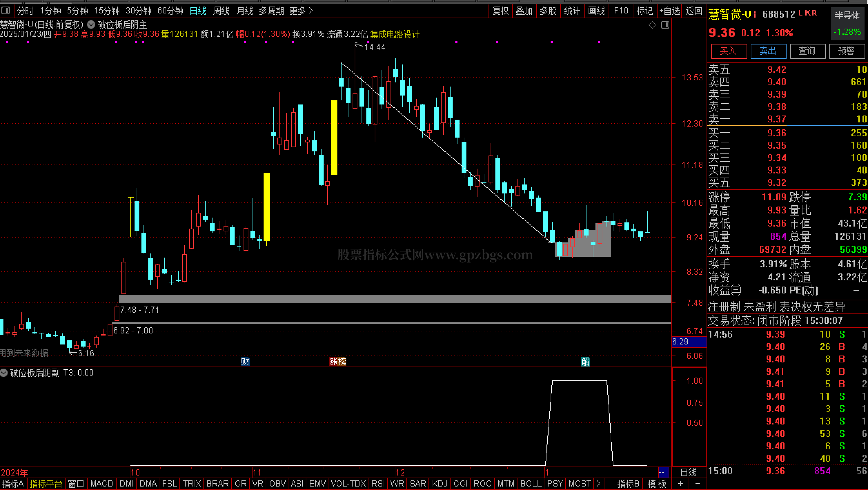868x490 pixels.
Task: Toggle 叠加 overlay mode
Action: click(x=524, y=11)
